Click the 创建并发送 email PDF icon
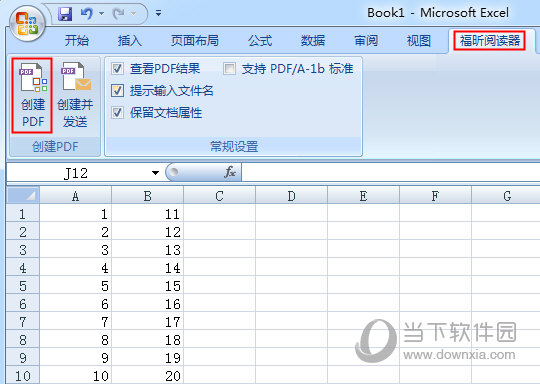This screenshot has height=384, width=540. click(x=75, y=95)
